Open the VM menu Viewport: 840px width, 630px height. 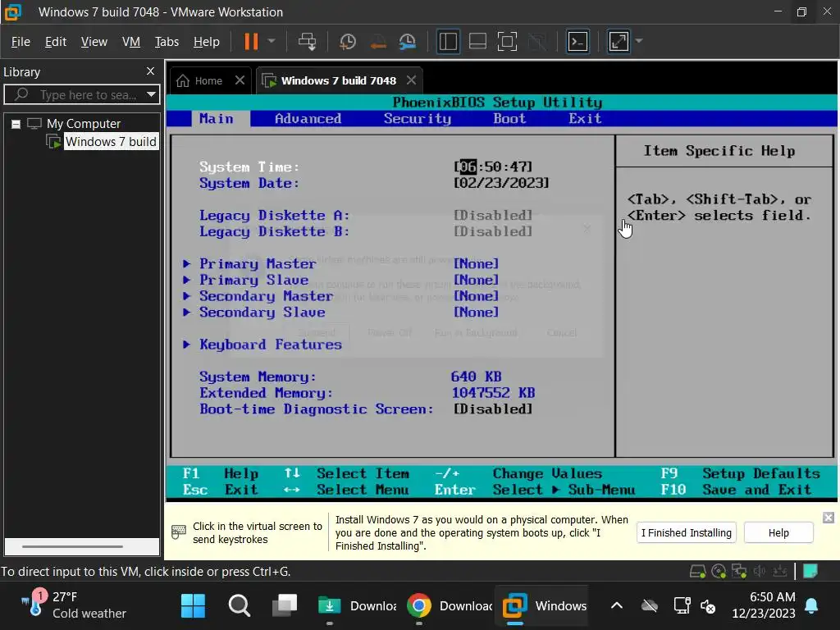130,41
